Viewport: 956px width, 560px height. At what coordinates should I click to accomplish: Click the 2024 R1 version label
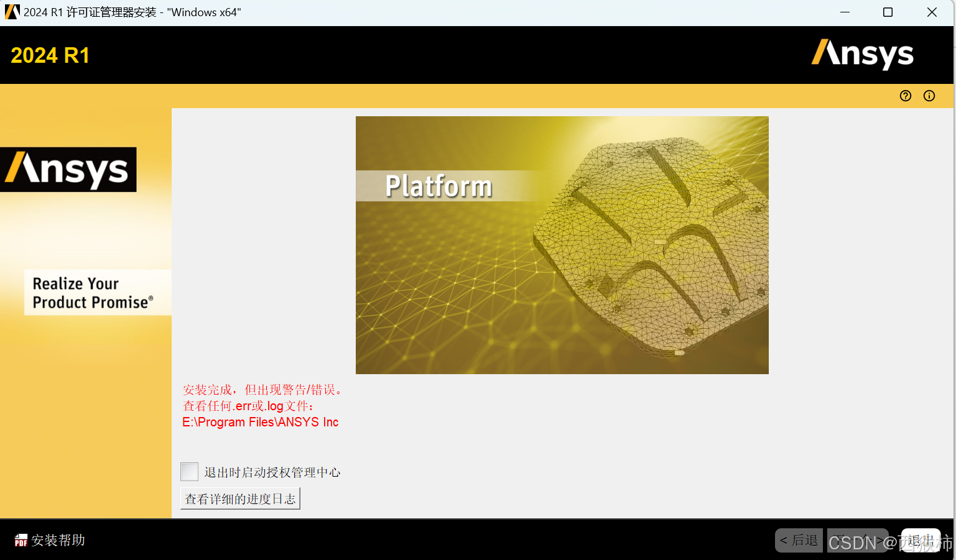50,55
